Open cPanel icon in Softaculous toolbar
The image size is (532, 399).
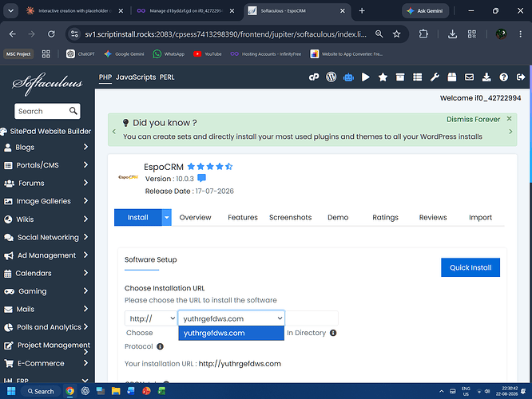(314, 77)
